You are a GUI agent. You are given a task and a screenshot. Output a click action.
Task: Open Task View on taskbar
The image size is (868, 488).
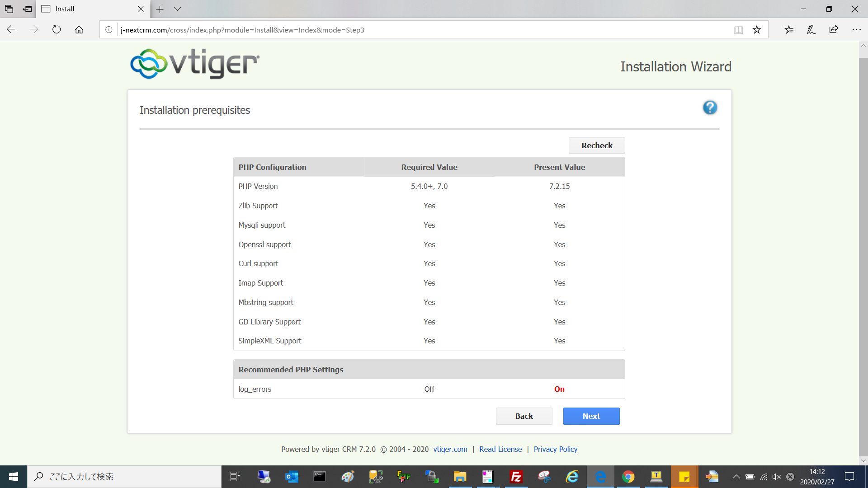point(235,477)
